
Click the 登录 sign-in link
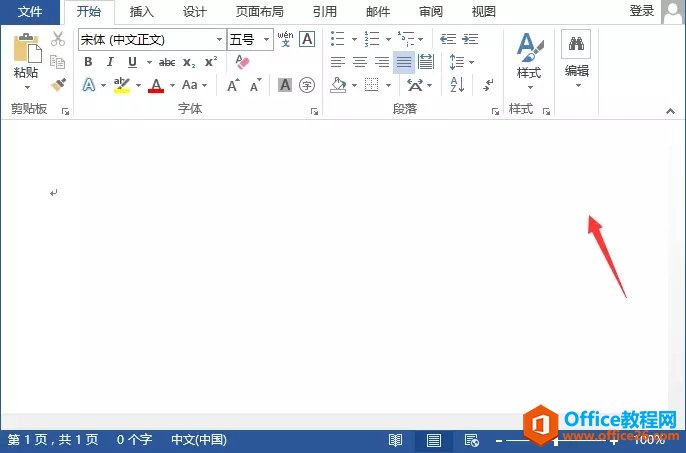(641, 11)
